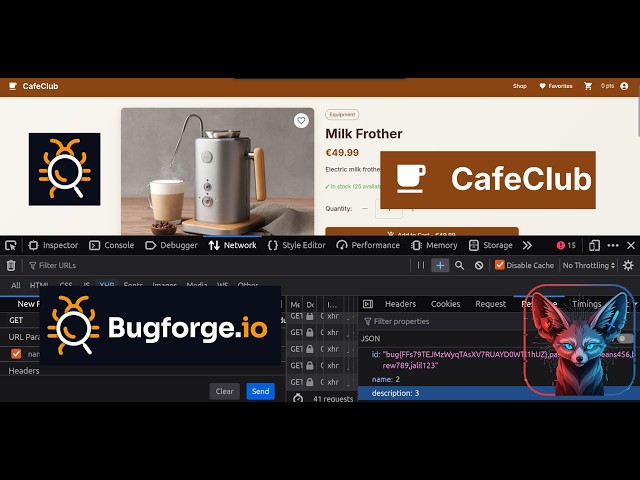Pause network recording
The height and width of the screenshot is (480, 640).
421,265
